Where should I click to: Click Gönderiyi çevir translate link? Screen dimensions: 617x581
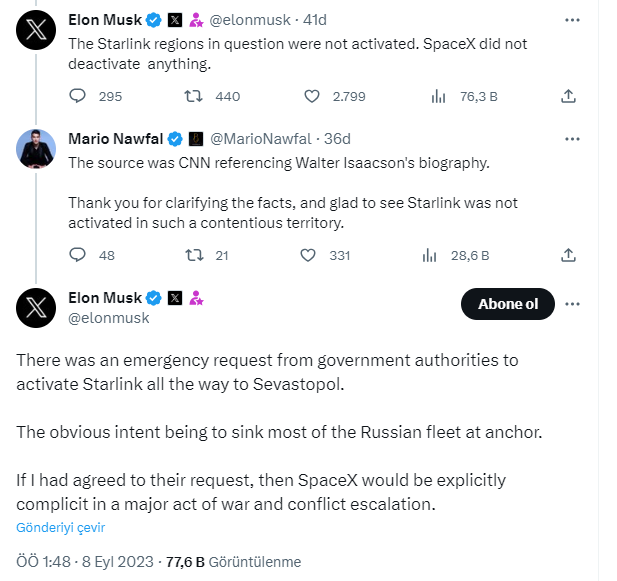pos(60,527)
